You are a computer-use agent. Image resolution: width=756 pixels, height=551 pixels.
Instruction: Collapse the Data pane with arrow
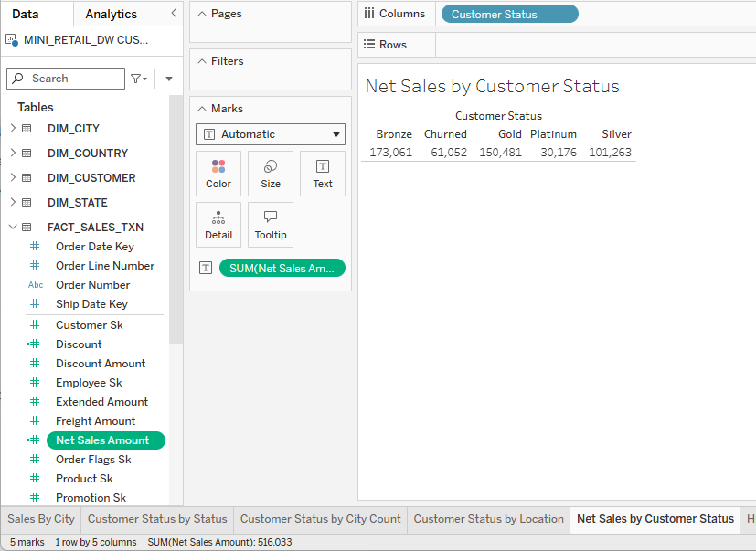point(174,14)
